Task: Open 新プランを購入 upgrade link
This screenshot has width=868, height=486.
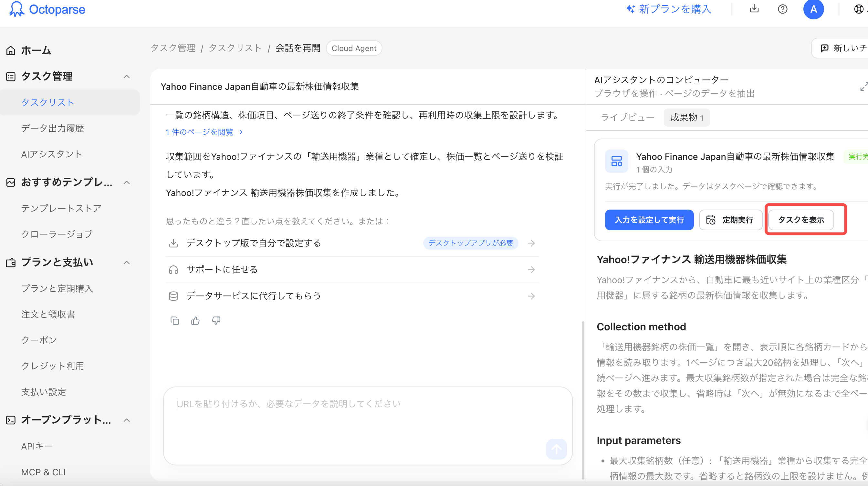Action: (669, 9)
